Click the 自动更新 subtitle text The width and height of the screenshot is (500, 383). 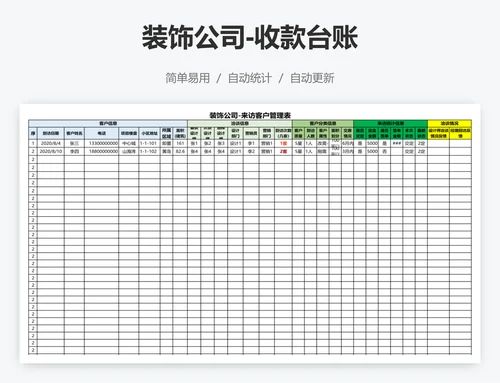click(x=312, y=78)
